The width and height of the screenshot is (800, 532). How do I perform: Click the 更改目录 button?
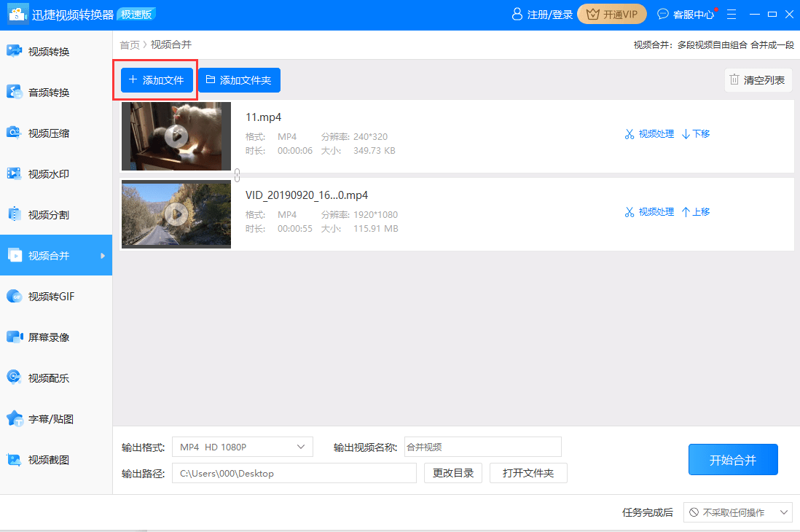pos(453,473)
